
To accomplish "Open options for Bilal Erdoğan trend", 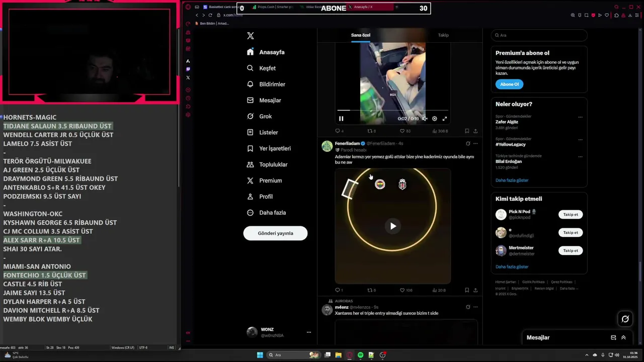I will [x=580, y=157].
